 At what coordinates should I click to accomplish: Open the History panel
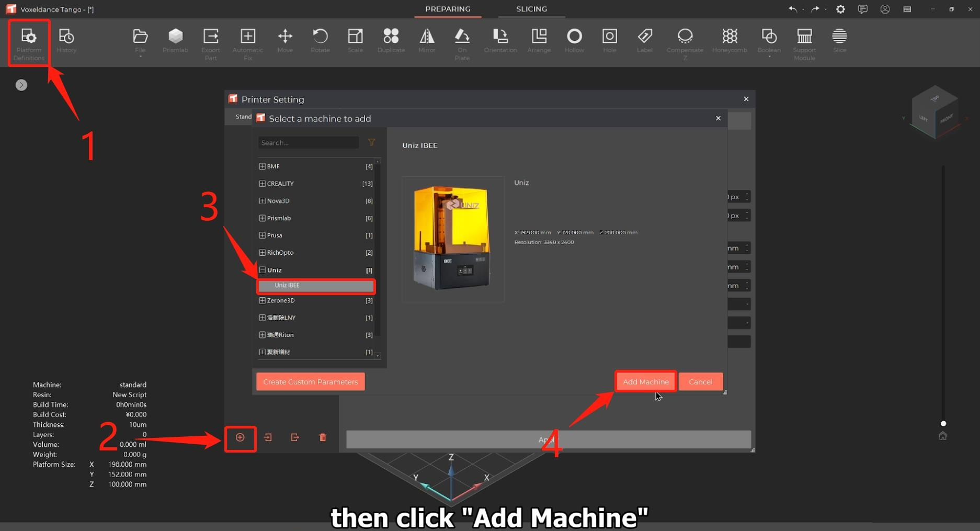pyautogui.click(x=66, y=41)
